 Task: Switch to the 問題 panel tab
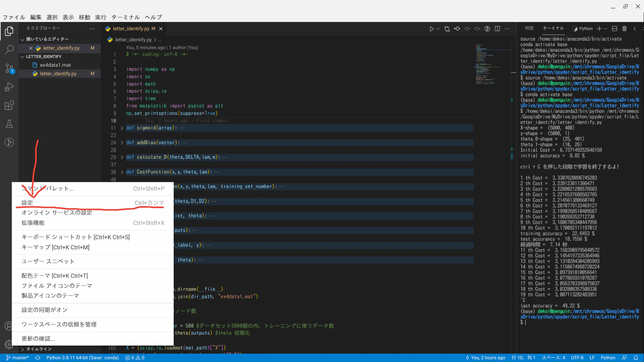(529, 28)
